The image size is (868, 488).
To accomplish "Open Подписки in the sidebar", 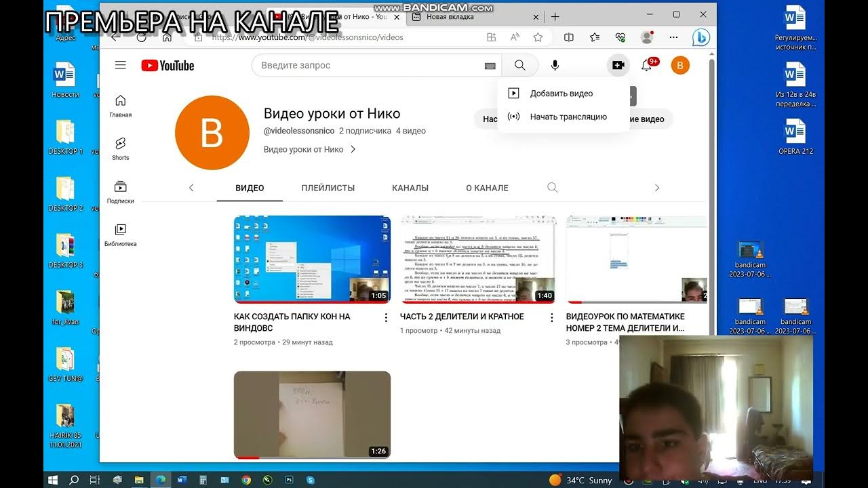I will [x=121, y=192].
